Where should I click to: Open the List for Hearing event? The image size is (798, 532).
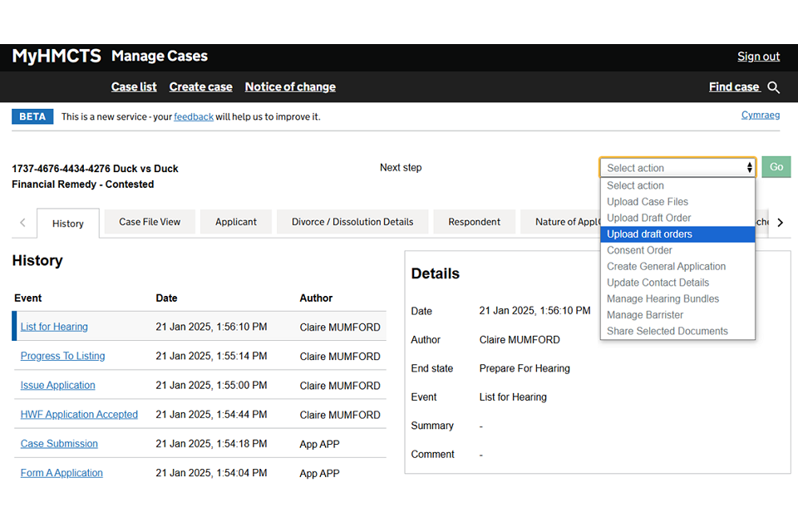coord(54,327)
